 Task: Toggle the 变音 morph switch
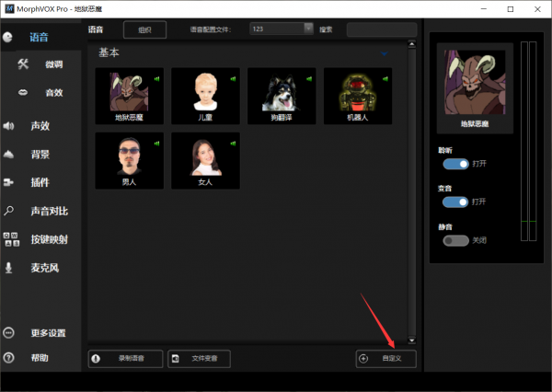coord(455,202)
